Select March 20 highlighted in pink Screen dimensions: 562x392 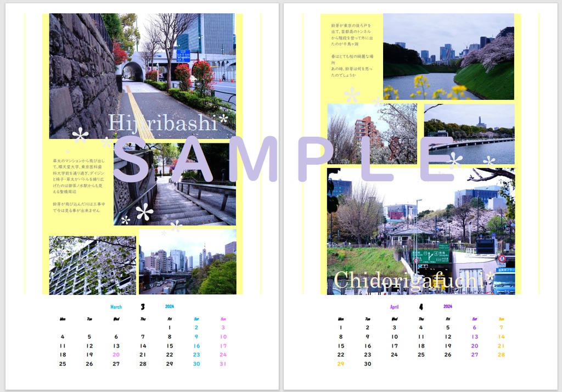(x=116, y=354)
